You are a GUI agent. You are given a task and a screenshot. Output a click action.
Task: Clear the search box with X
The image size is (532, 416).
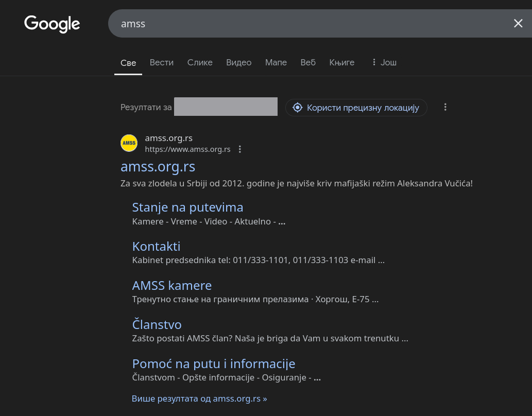tap(518, 23)
